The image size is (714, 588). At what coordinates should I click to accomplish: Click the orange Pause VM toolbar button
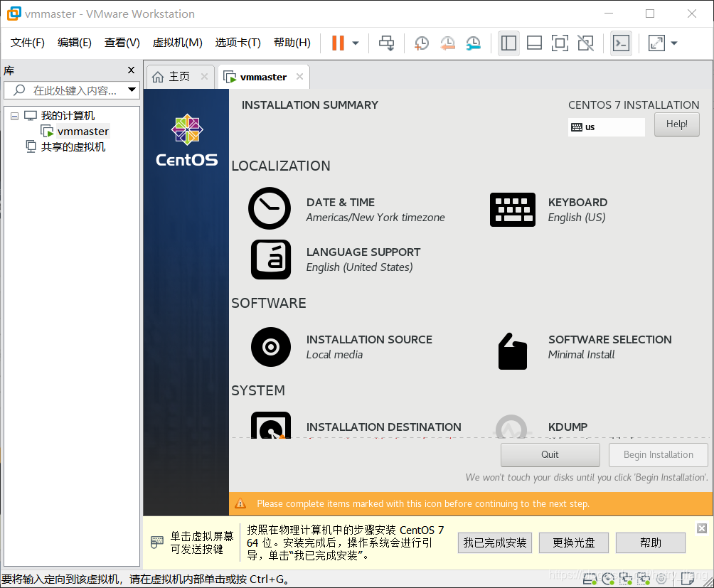[x=338, y=43]
